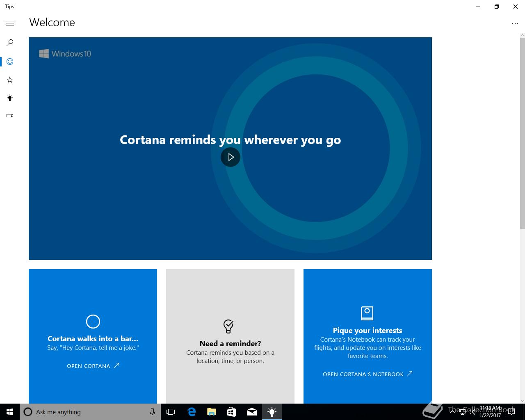Open the volume control in tray

472,412
